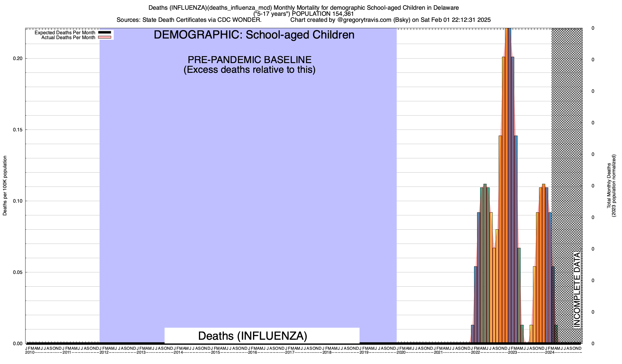The width and height of the screenshot is (622, 364).
Task: Select the 2020 year marker on x-axis
Action: pos(401,352)
